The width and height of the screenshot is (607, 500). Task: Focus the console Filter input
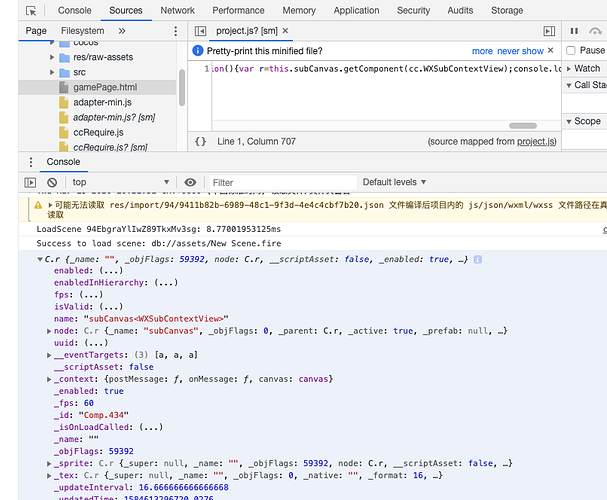click(283, 182)
